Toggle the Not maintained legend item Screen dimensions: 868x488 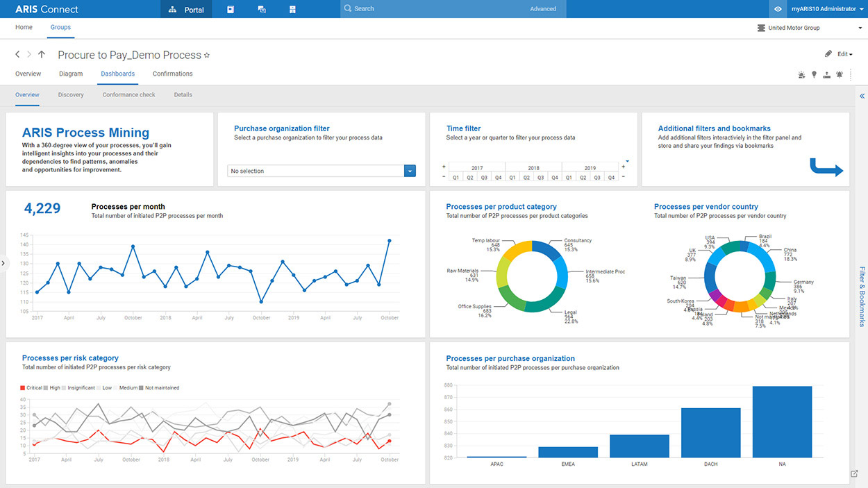click(159, 388)
